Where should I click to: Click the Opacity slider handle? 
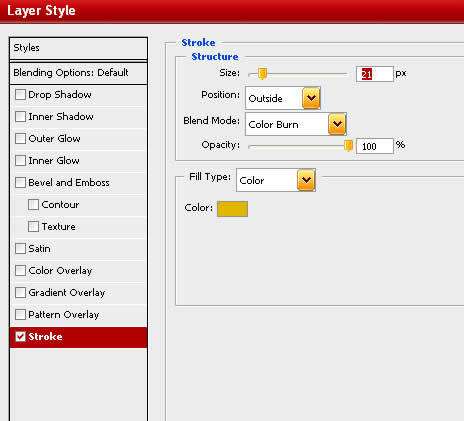(348, 146)
